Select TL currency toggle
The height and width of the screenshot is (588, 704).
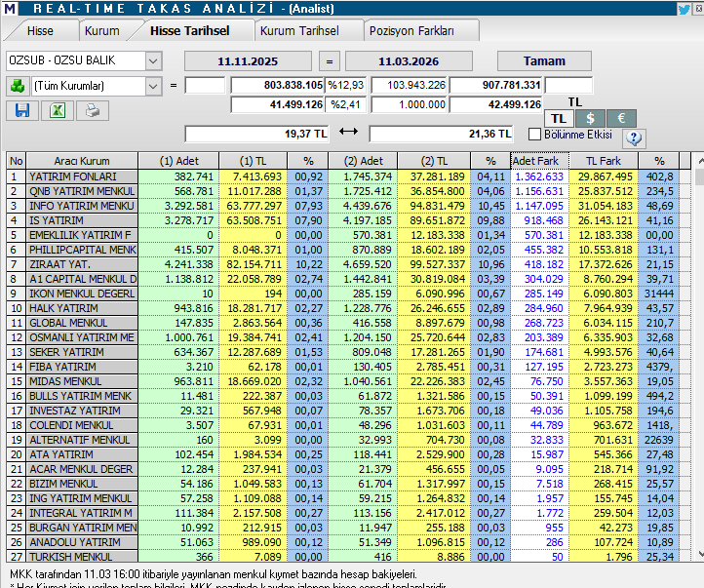click(x=559, y=119)
